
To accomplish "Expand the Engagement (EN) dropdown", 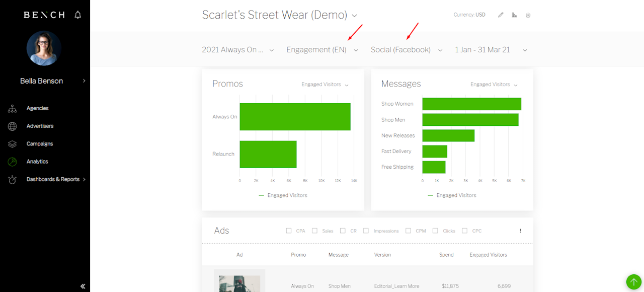I will [x=322, y=50].
